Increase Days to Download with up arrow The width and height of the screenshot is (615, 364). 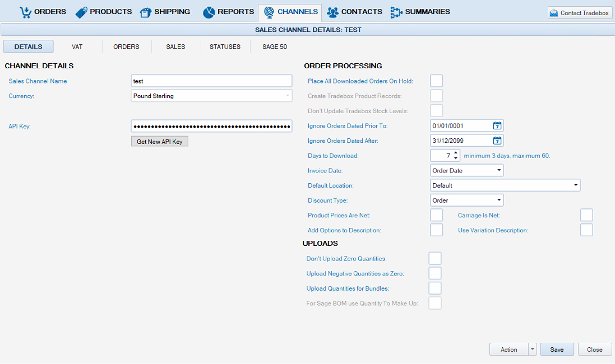456,153
